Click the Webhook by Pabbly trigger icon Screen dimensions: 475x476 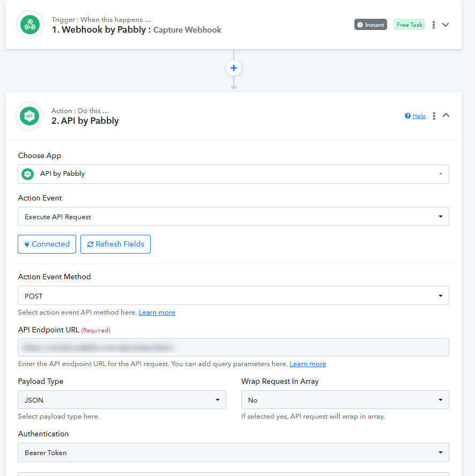pos(30,25)
